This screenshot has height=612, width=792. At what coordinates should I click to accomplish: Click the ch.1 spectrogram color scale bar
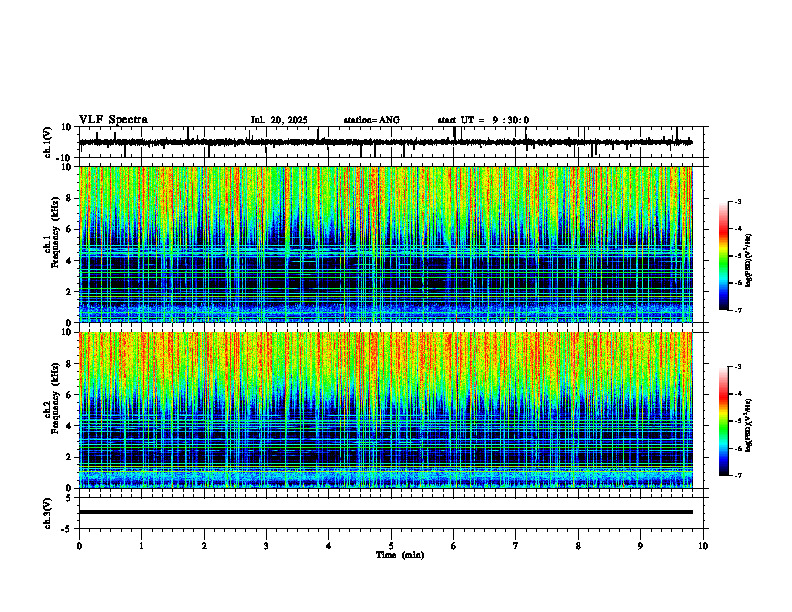pos(723,256)
